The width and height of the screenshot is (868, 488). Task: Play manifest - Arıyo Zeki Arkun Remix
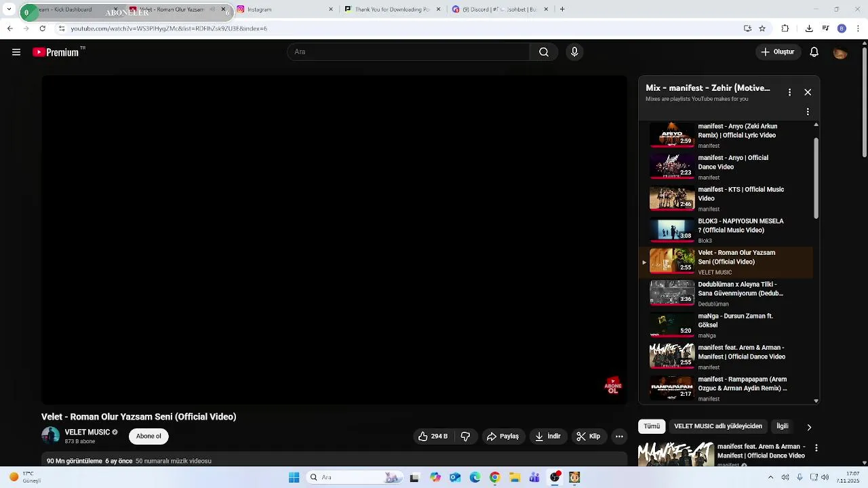(x=726, y=136)
